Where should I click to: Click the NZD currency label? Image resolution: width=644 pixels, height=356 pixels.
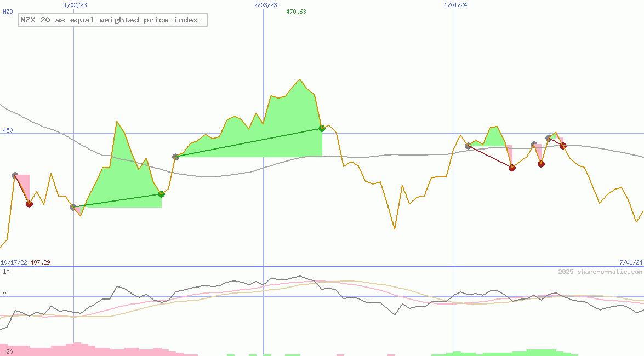click(x=8, y=12)
